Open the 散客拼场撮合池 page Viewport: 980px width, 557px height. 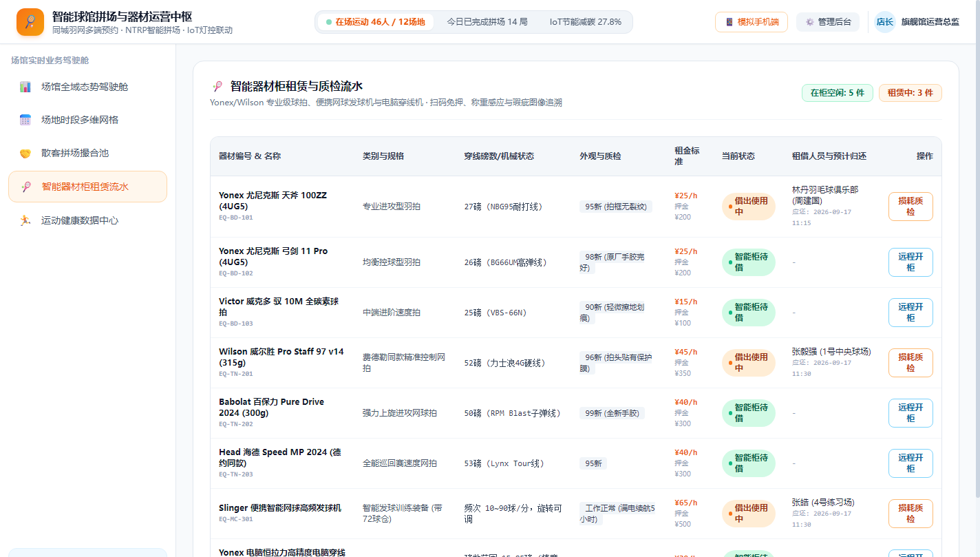(87, 153)
